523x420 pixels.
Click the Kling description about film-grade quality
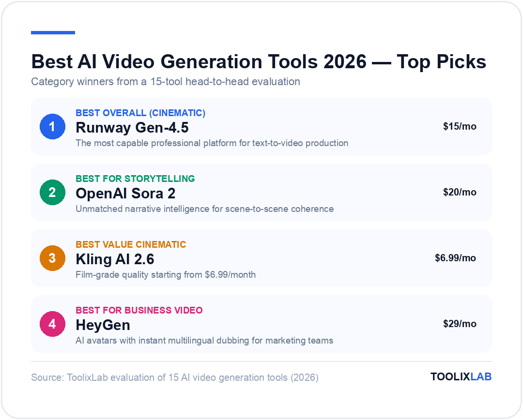166,275
